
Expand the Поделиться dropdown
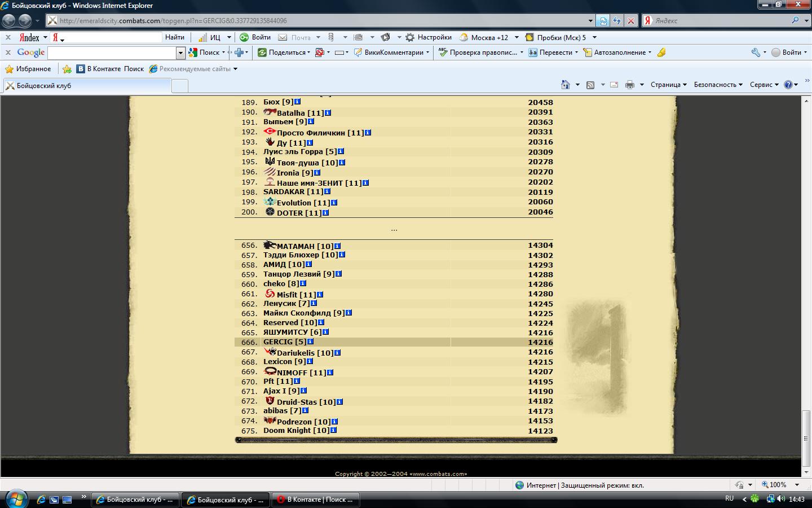(309, 52)
